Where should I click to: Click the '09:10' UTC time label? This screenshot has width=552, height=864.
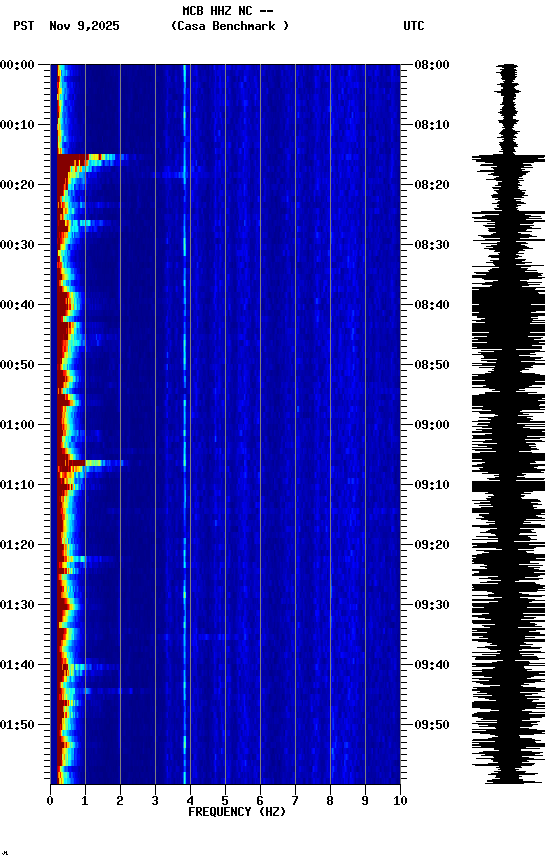(x=432, y=485)
